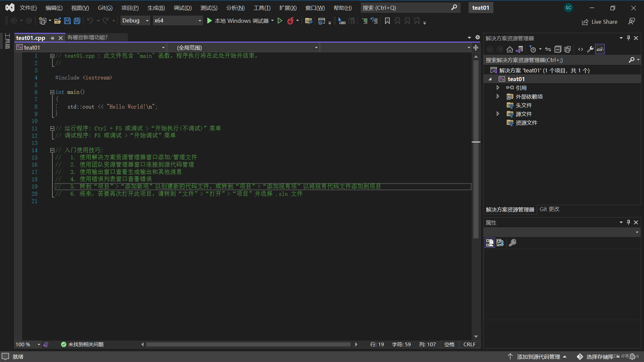Click property pages wrench icon
Screen dimensions: 644x362
click(513, 243)
